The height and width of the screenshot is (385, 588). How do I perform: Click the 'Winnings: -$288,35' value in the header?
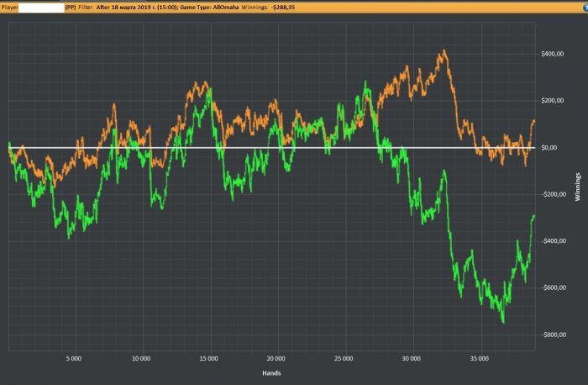[x=268, y=7]
